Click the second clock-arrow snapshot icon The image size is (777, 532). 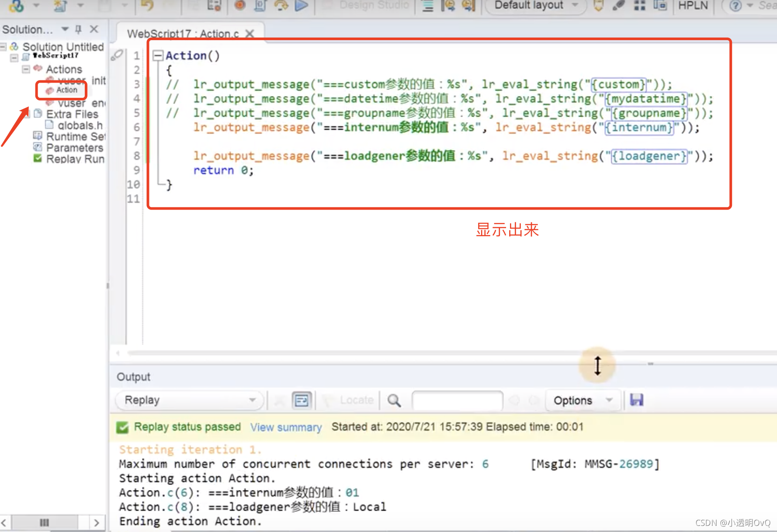coord(468,6)
